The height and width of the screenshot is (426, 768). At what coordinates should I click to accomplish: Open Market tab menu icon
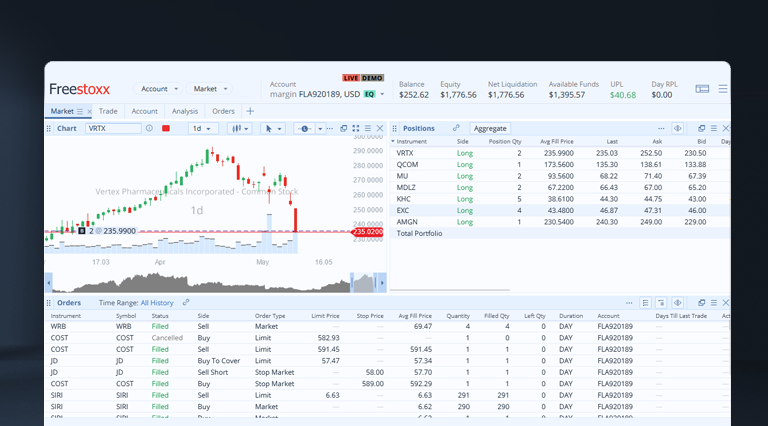point(80,112)
